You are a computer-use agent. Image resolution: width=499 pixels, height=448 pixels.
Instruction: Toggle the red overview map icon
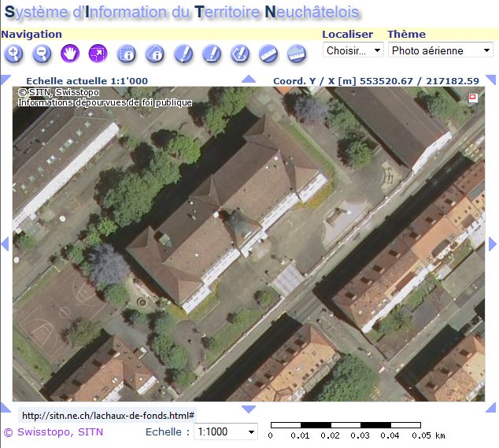click(x=473, y=97)
